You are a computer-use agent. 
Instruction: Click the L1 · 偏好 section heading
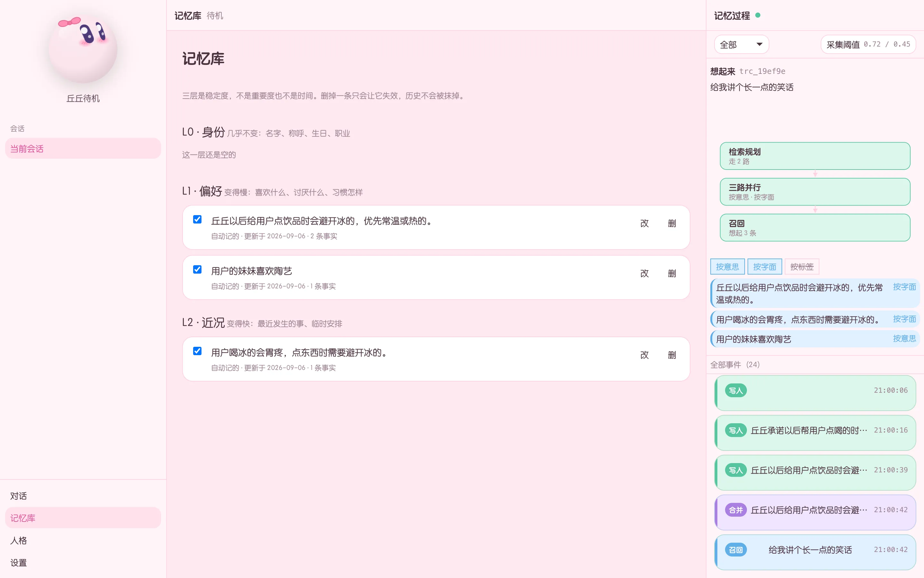click(202, 191)
